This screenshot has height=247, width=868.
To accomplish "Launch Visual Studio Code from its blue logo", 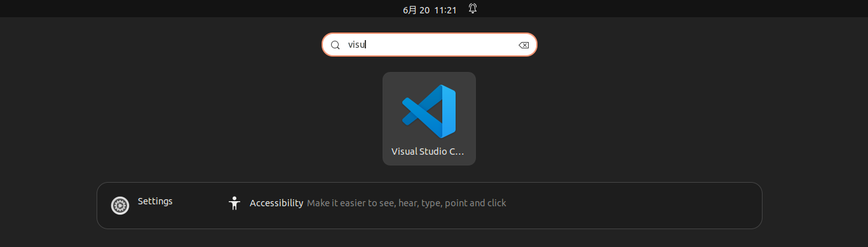I will pyautogui.click(x=429, y=111).
